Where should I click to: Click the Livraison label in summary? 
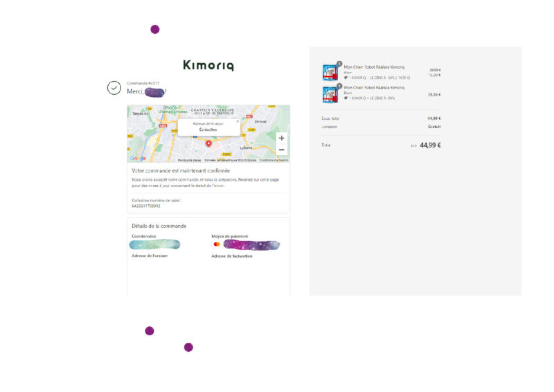point(329,127)
